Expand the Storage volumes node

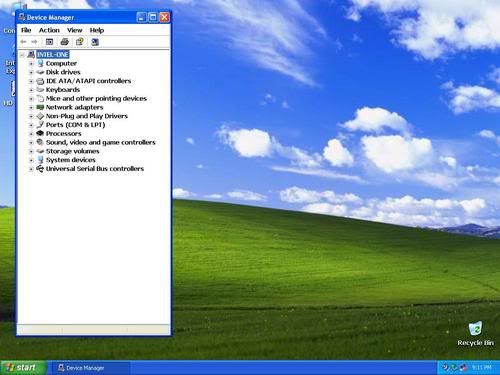31,151
